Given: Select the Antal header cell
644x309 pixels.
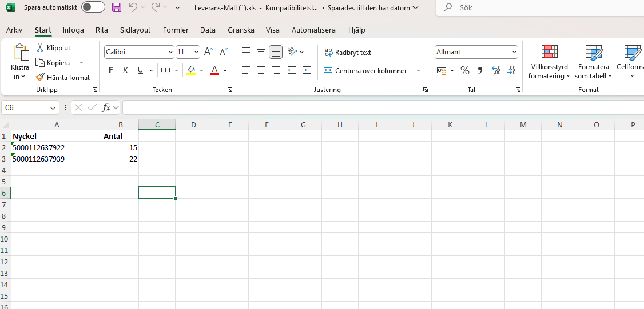Looking at the screenshot, I should click(120, 136).
